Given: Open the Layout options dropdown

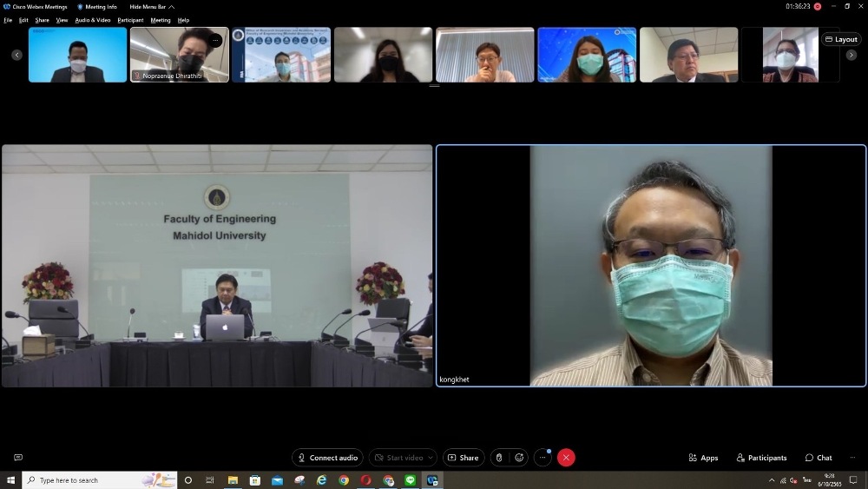Looking at the screenshot, I should 840,39.
